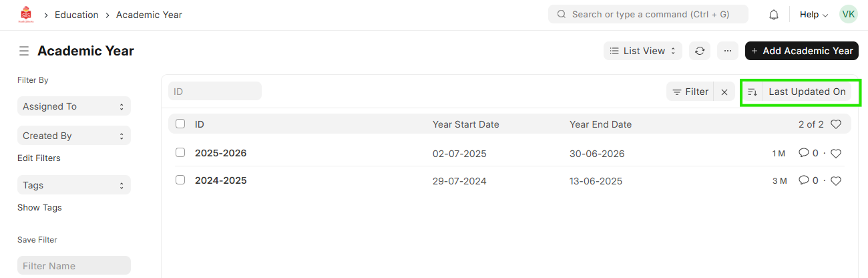Open the three-dot more options menu
Viewport: 868px width, 278px height.
[x=728, y=51]
